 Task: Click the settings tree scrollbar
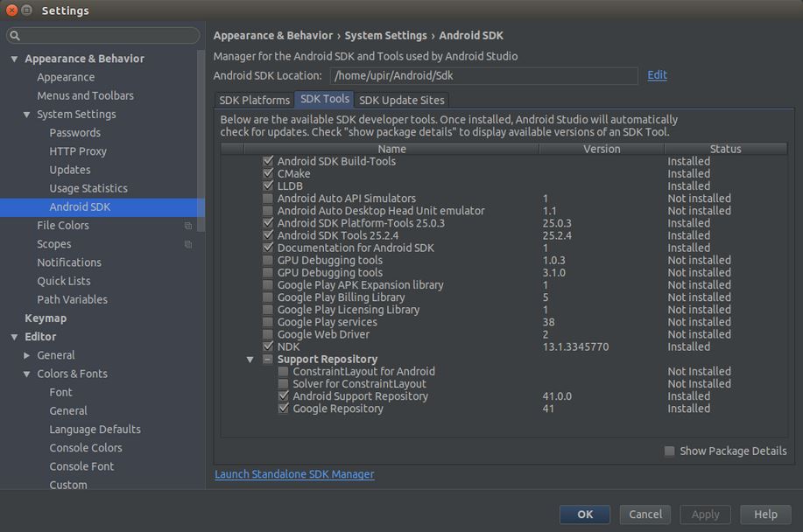[x=201, y=141]
